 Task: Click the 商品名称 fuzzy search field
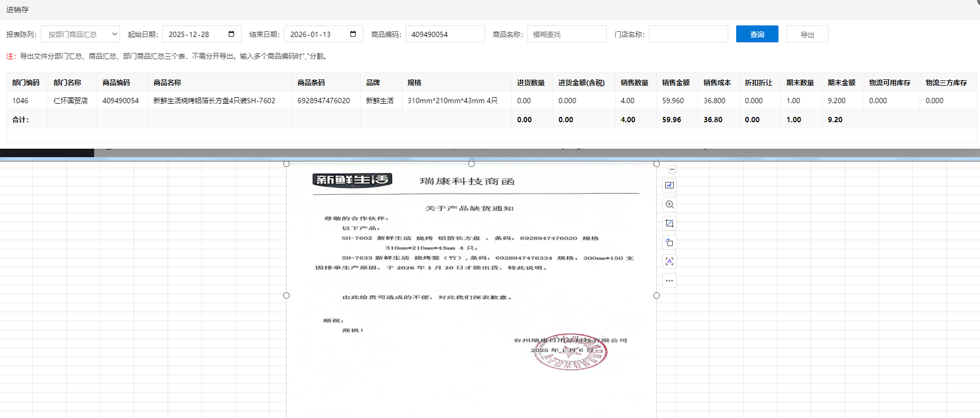[x=566, y=34]
